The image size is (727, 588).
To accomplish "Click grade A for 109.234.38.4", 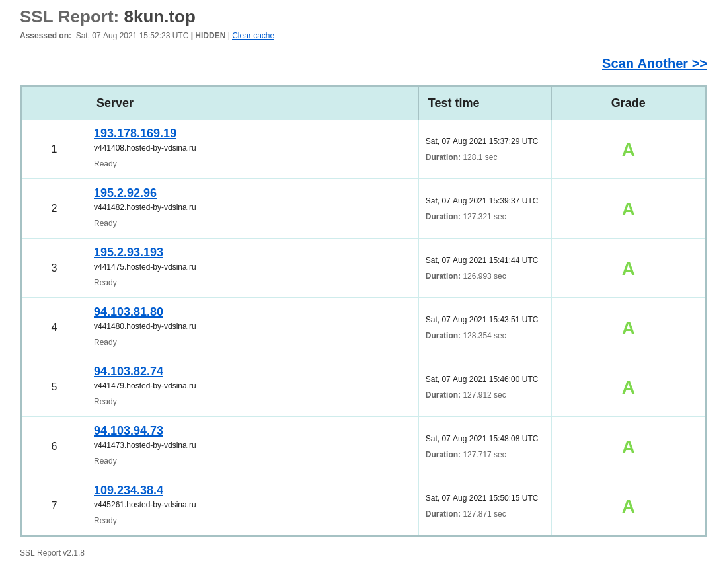I will [629, 507].
